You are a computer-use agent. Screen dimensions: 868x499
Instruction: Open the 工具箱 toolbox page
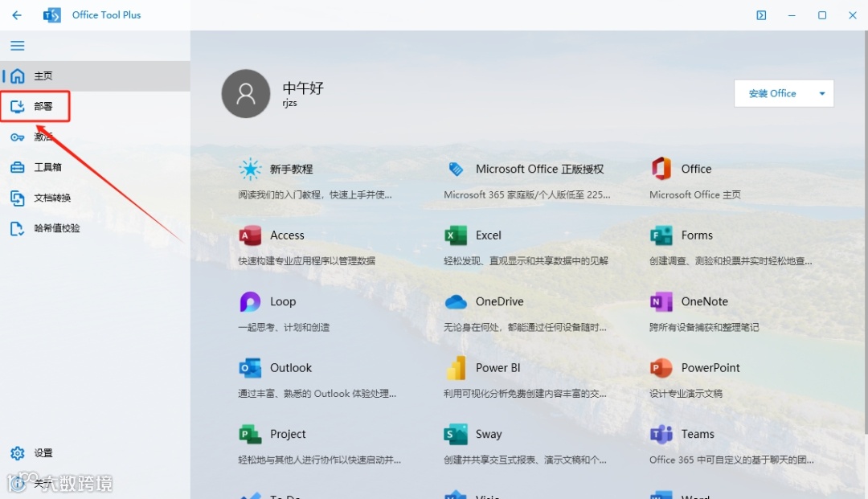click(95, 167)
